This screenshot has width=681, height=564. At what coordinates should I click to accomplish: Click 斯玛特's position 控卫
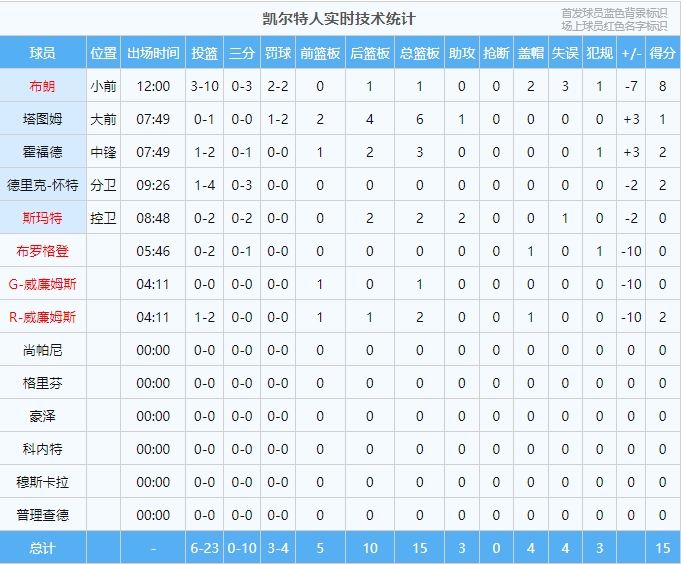(x=103, y=218)
